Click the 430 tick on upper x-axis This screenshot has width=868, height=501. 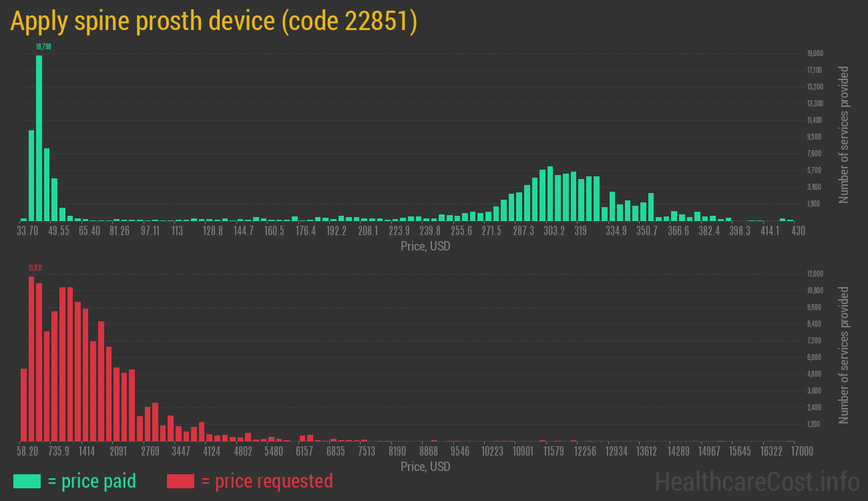coord(798,231)
